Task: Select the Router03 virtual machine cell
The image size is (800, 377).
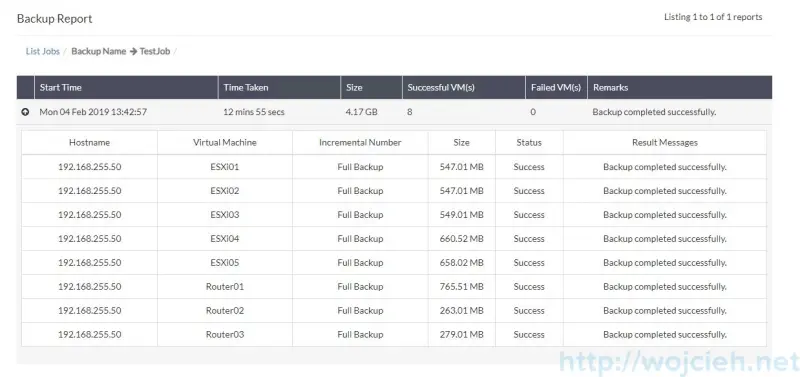Action: [225, 335]
